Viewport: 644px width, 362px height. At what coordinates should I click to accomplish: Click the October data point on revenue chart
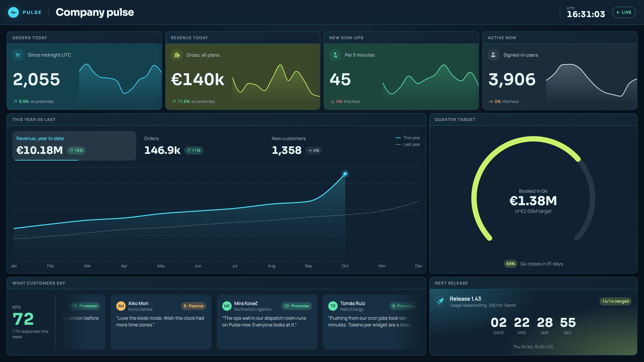(345, 174)
